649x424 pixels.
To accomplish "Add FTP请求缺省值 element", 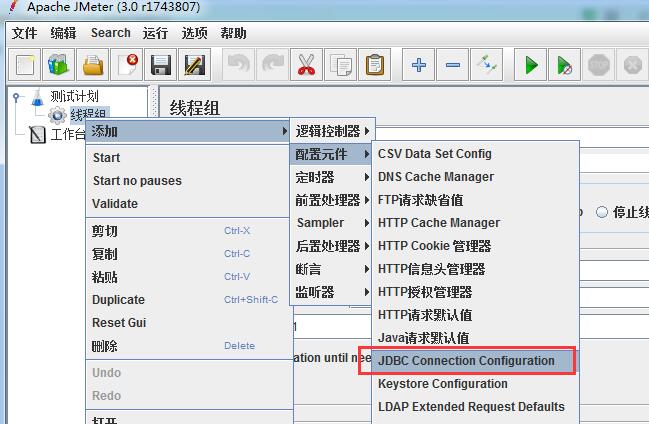I will pos(475,200).
